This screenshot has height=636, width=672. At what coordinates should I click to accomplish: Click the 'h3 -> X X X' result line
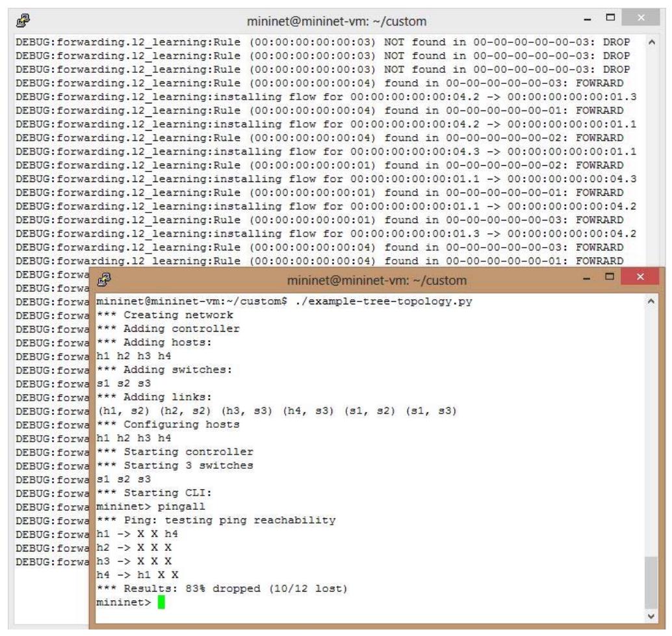tap(134, 561)
